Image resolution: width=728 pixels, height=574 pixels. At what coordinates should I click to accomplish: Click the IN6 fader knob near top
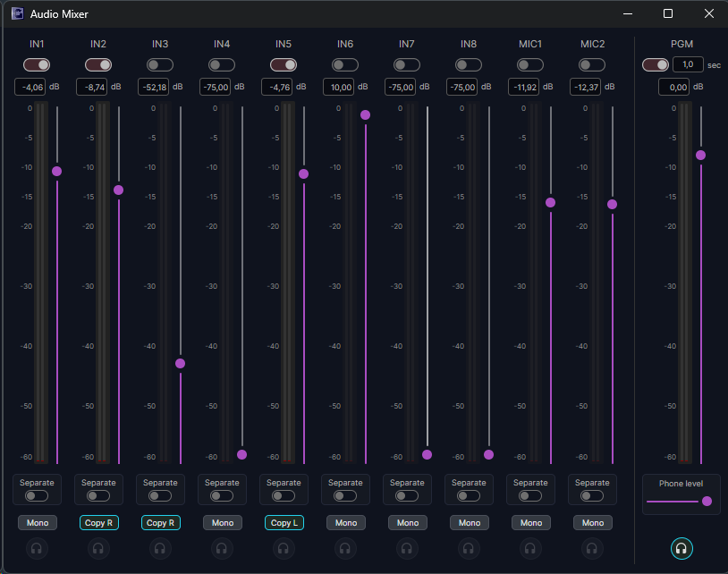[366, 115]
